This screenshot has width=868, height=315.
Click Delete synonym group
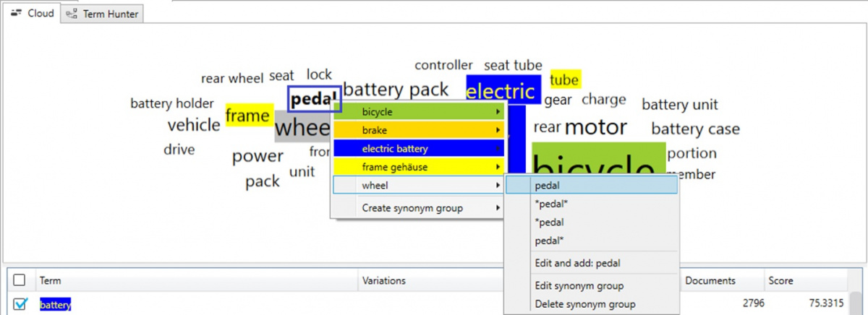(x=592, y=304)
